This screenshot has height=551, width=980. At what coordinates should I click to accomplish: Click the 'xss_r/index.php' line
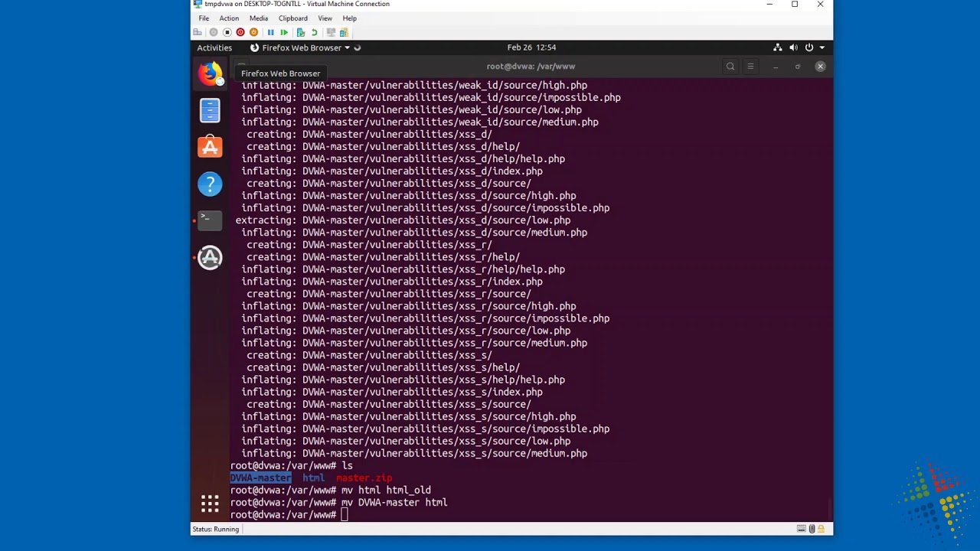[392, 282]
